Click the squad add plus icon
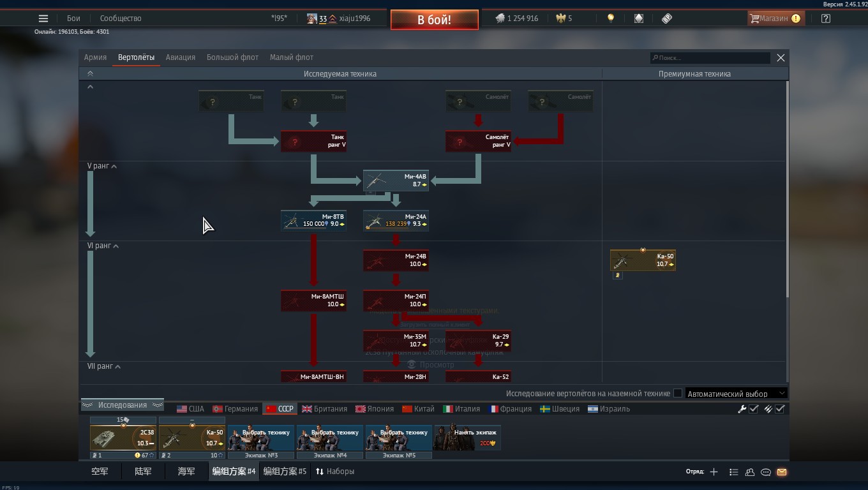This screenshot has width=868, height=490. 714,472
